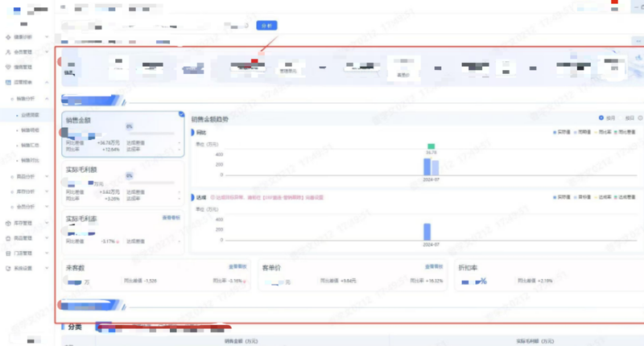Viewport: 644px width, 346px height.
Task: Click the +3.42万元 value
Action: pos(109,192)
